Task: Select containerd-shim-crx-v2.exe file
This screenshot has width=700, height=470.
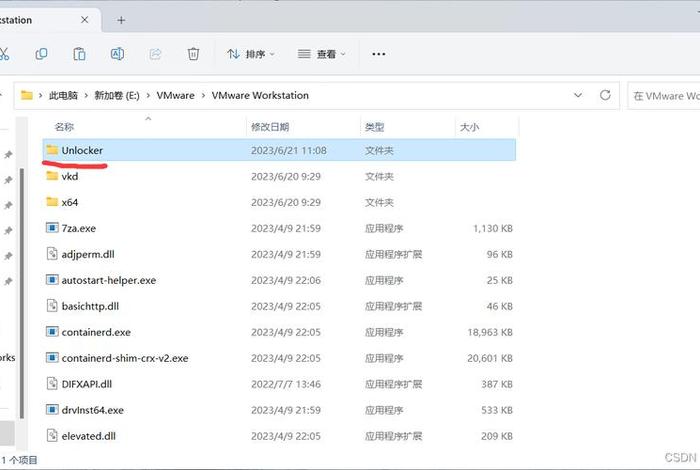Action: (279, 358)
